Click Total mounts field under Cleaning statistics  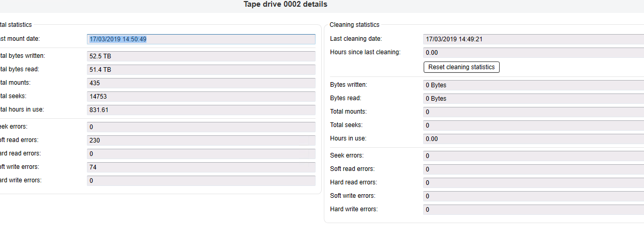(x=533, y=112)
